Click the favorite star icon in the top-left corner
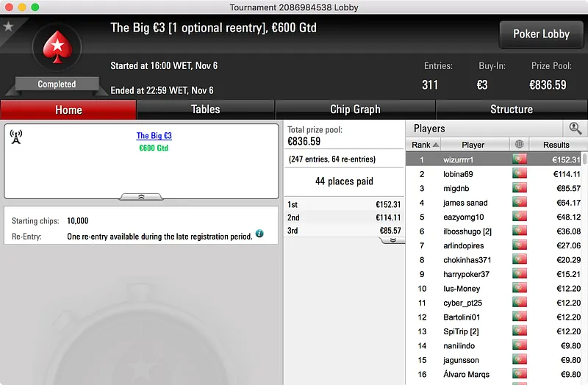The width and height of the screenshot is (588, 385). pyautogui.click(x=8, y=26)
